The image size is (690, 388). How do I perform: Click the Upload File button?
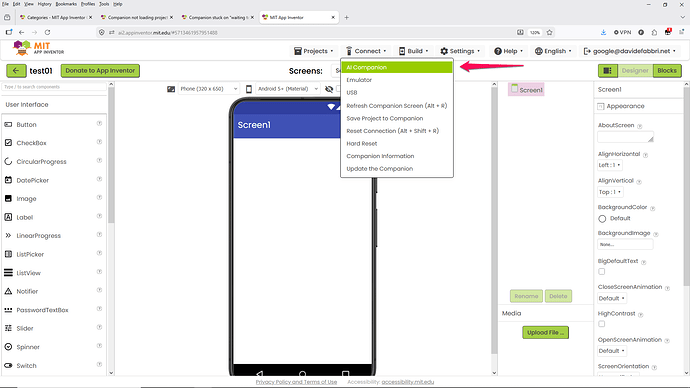coord(545,332)
